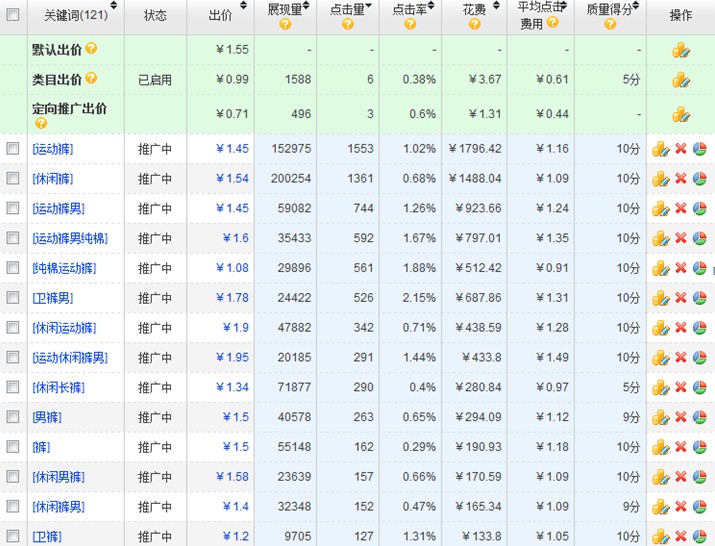Open bid edit icon for 休闲男裤 row
Viewport: 715px width, 546px height.
[660, 477]
